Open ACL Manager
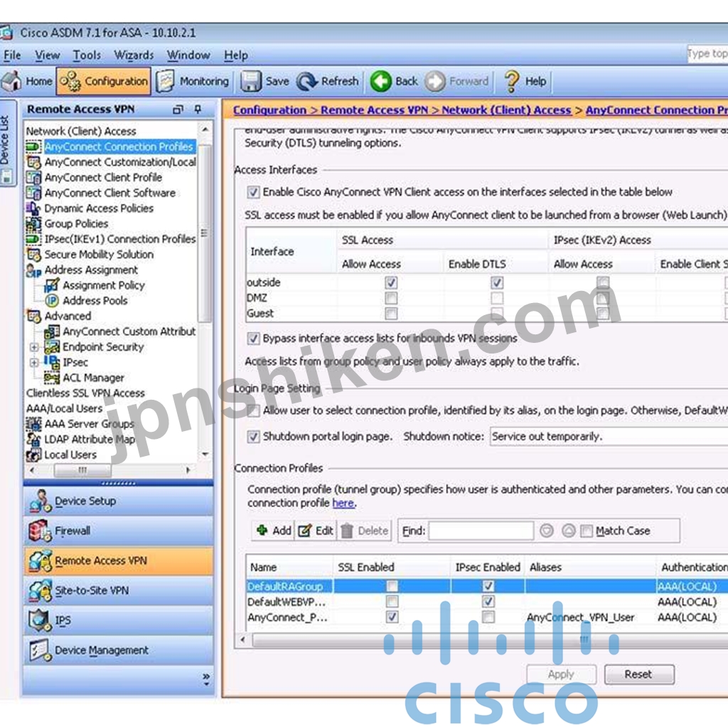This screenshot has height=727, width=728. click(x=93, y=378)
